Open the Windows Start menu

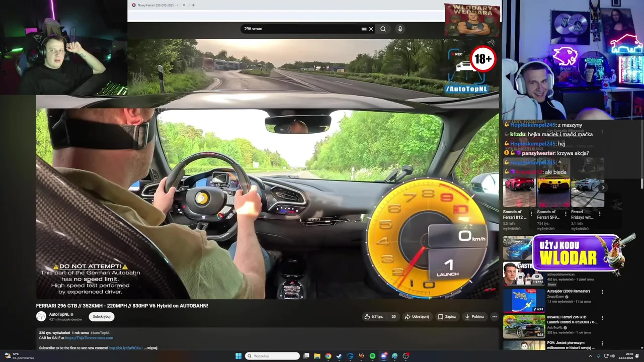click(238, 356)
